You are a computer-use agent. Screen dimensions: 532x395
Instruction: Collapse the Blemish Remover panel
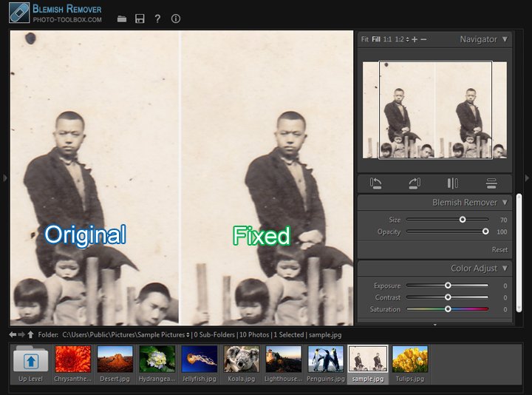[505, 202]
